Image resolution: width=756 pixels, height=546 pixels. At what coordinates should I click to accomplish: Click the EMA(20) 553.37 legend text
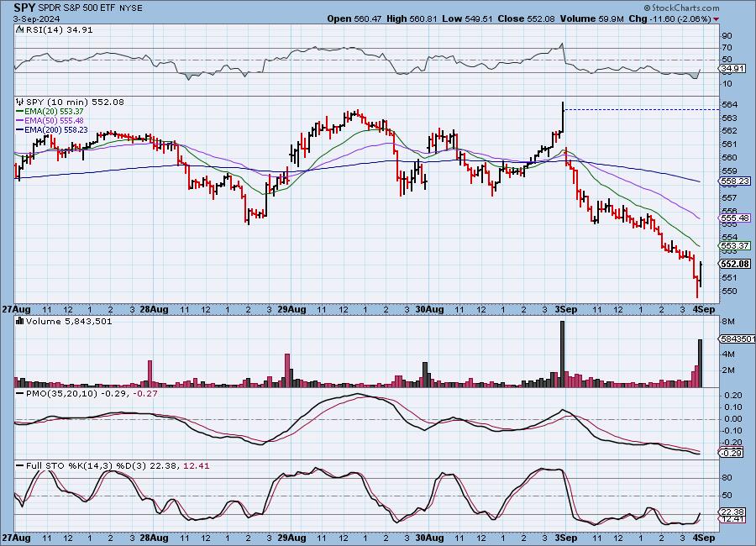tap(54, 112)
